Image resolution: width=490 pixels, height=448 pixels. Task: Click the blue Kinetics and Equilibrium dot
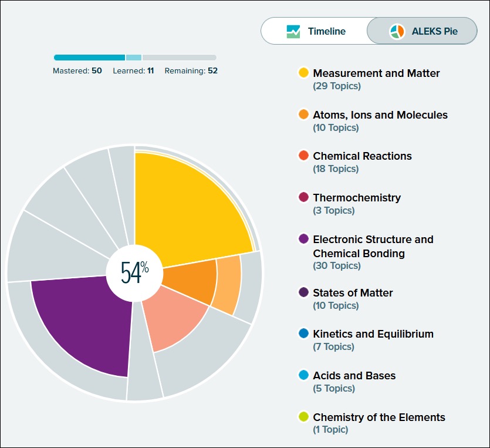303,334
